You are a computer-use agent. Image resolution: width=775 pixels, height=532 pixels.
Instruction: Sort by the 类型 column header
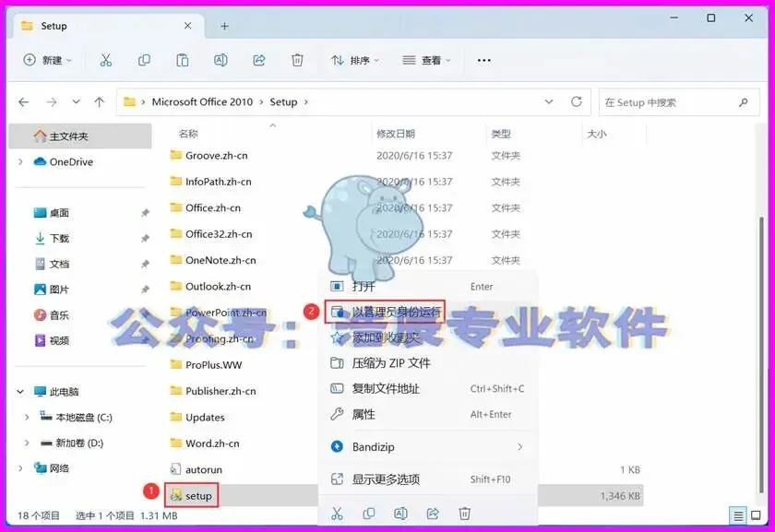pyautogui.click(x=501, y=134)
